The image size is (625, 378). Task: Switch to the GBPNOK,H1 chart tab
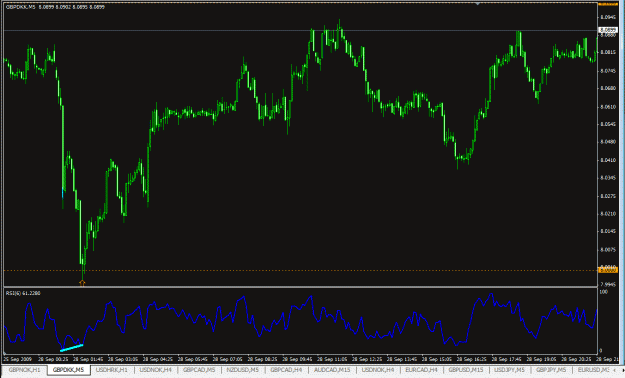pos(25,370)
